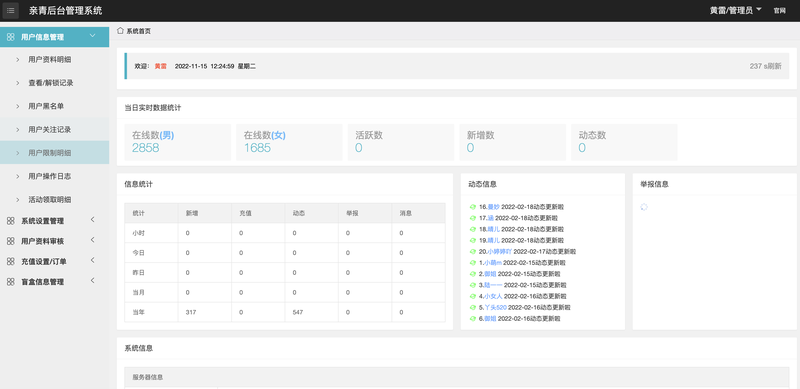
Task: Click the green icon on dynamic row 16
Action: point(473,207)
